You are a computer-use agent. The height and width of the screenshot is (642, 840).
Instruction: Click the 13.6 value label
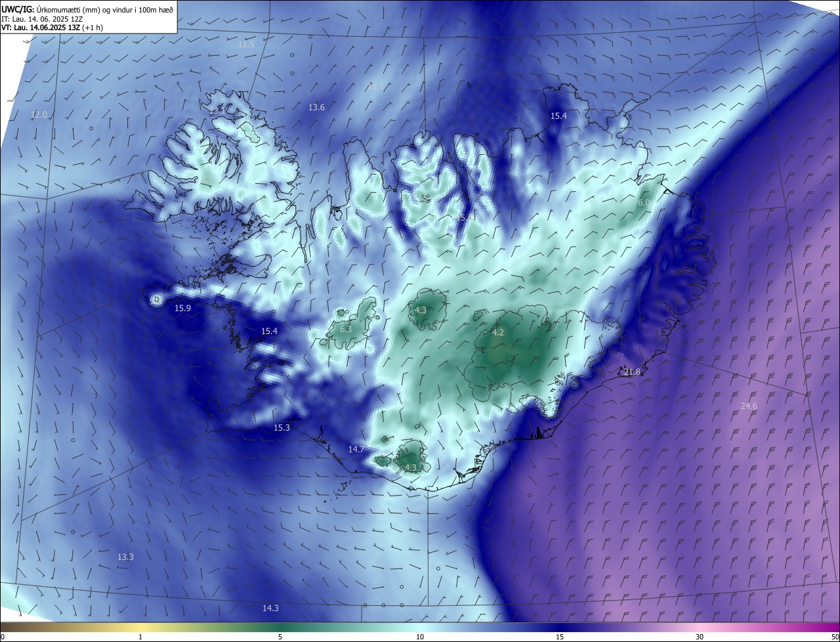(x=316, y=107)
